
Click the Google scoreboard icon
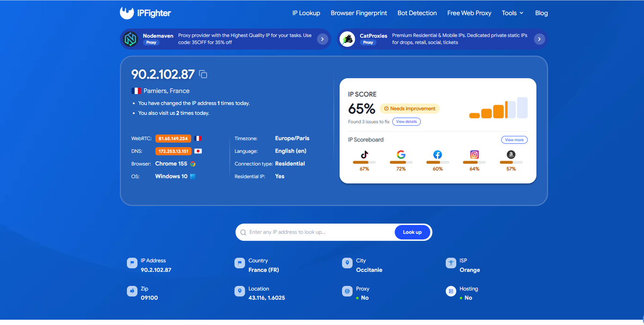(401, 154)
